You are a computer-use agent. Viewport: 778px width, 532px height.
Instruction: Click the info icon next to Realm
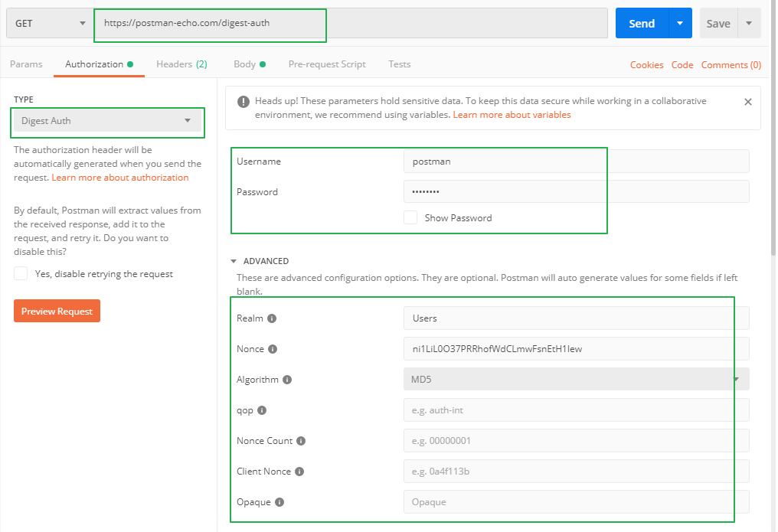click(x=272, y=318)
